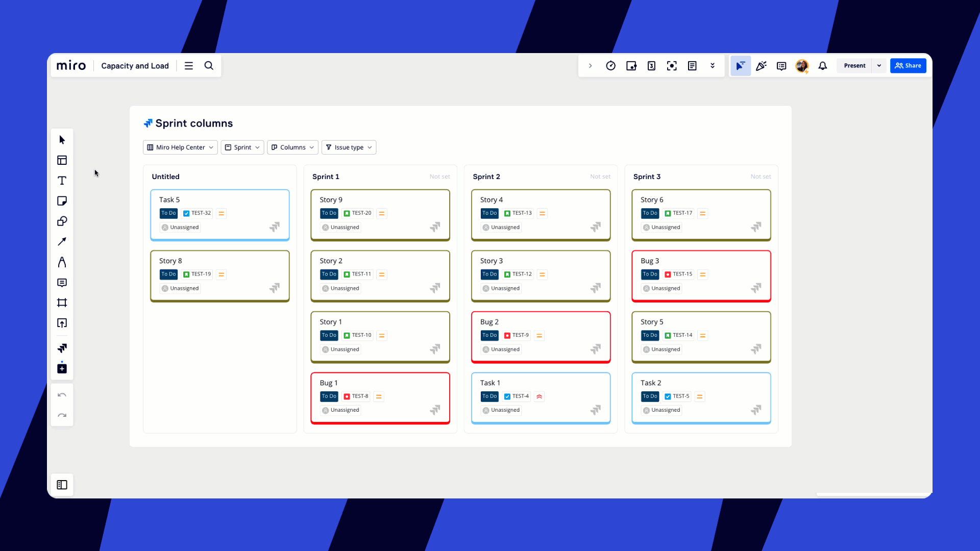
Task: Select the Bug 1 card
Action: coord(380,397)
